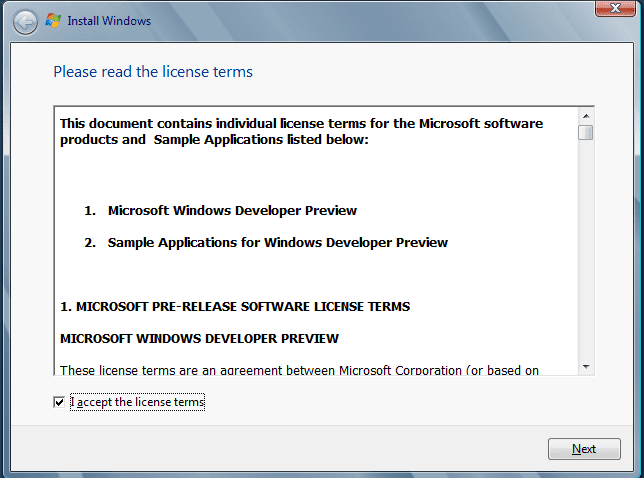
Task: Click the "Install Windows" title text
Action: [109, 21]
